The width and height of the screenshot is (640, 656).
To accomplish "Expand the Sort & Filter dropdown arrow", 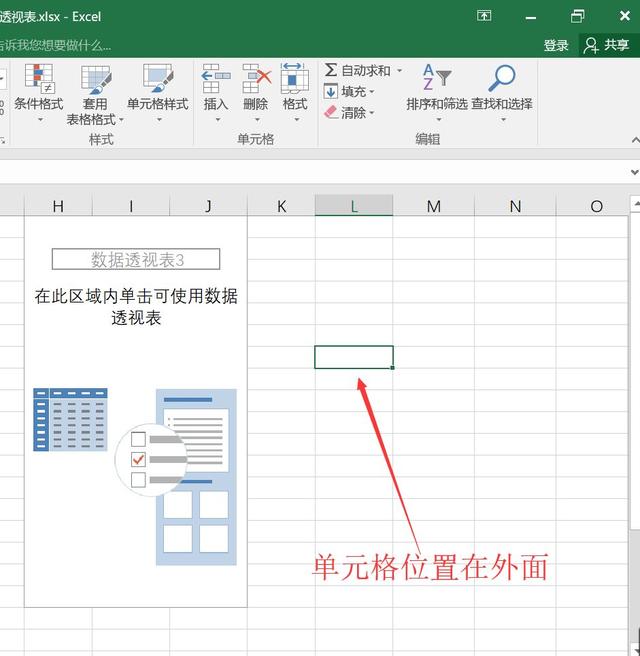I will coord(439,120).
